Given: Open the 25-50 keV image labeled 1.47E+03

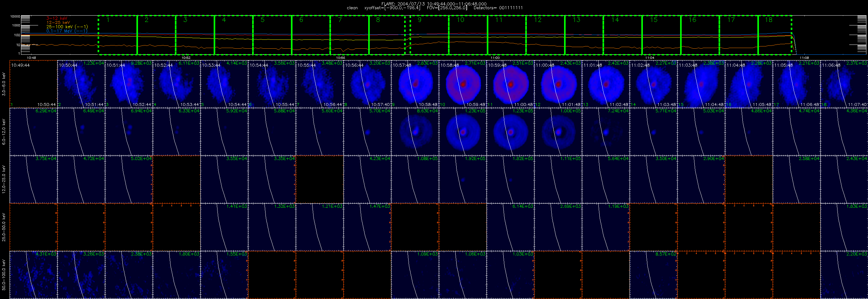Looking at the screenshot, I should click(x=367, y=227).
